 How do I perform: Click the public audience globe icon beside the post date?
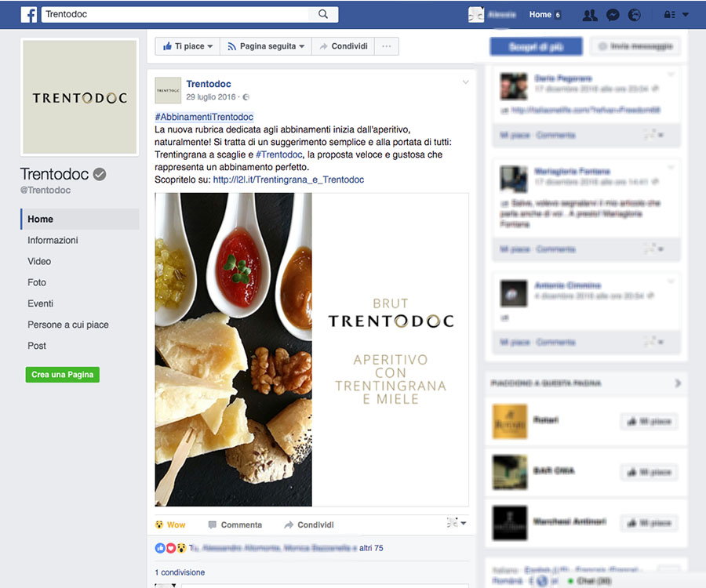246,97
